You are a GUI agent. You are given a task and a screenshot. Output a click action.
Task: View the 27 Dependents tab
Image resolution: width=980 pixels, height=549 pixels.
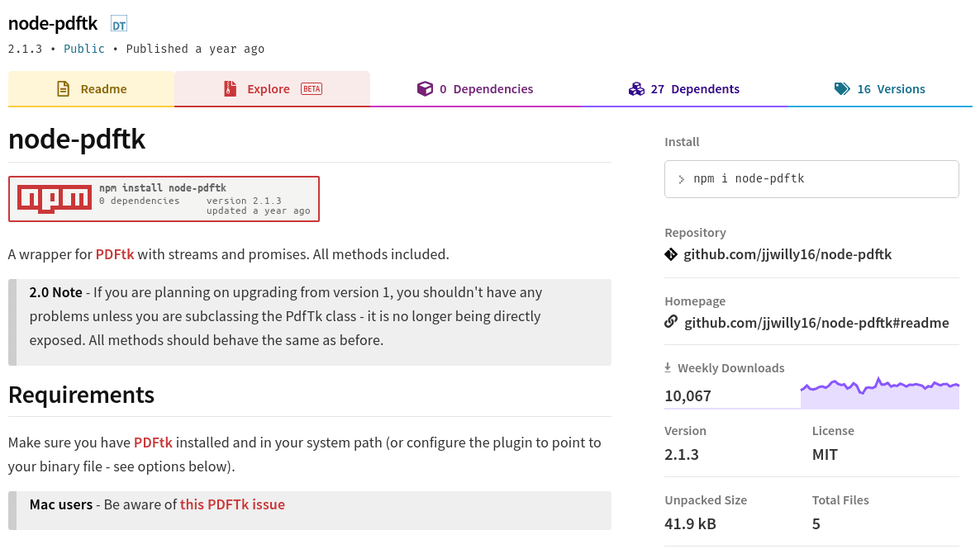click(683, 88)
